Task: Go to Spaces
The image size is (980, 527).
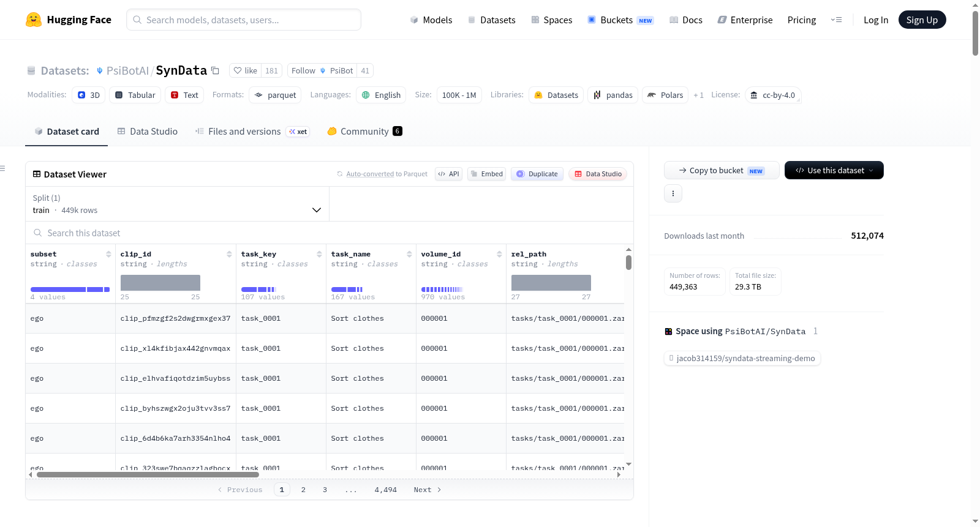Action: tap(551, 20)
